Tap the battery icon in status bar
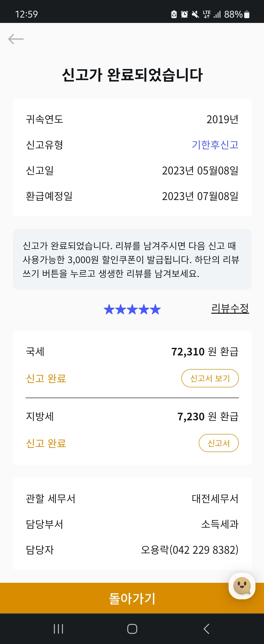 pos(247,14)
